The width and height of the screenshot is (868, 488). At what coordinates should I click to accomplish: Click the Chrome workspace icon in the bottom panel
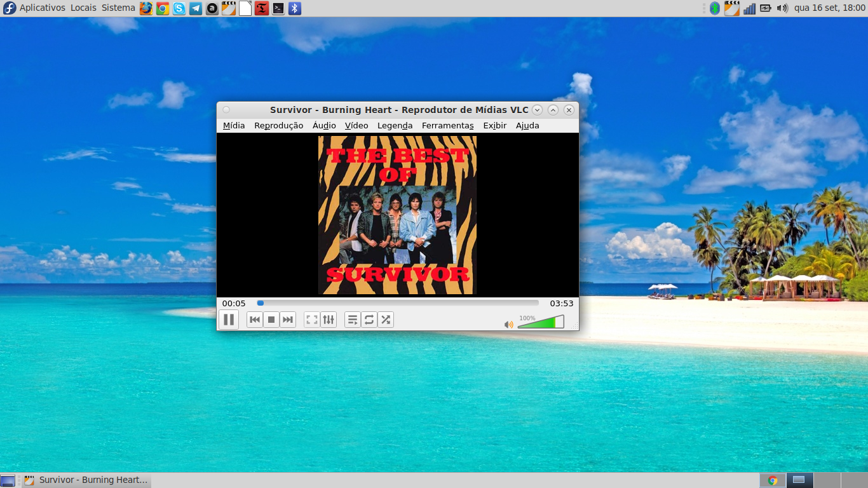(x=773, y=480)
